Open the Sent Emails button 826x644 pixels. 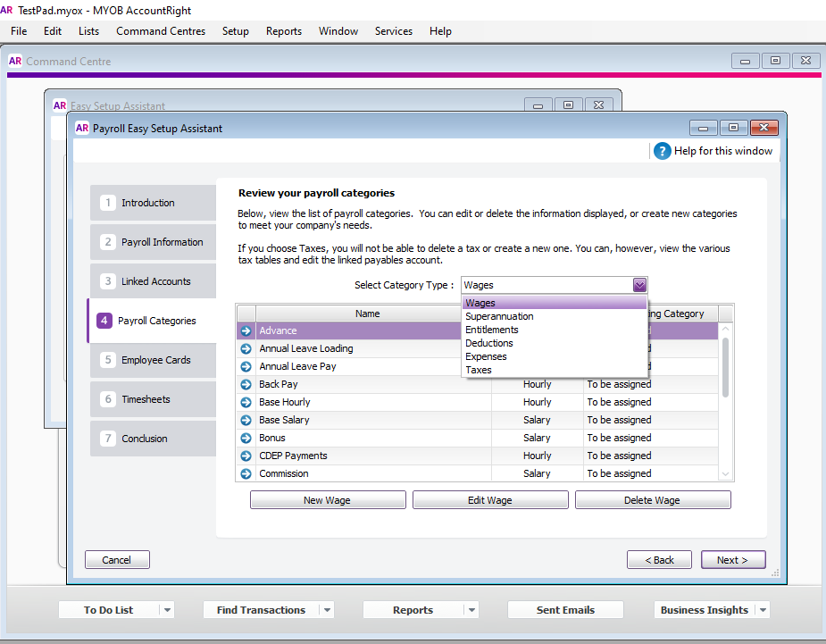(x=565, y=610)
